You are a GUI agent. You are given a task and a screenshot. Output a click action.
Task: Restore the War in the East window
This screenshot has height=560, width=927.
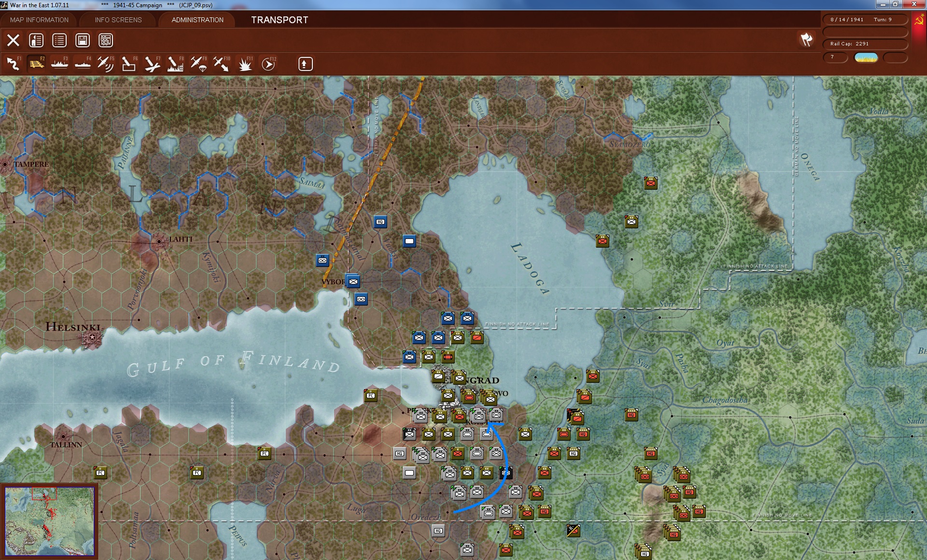(x=896, y=4)
